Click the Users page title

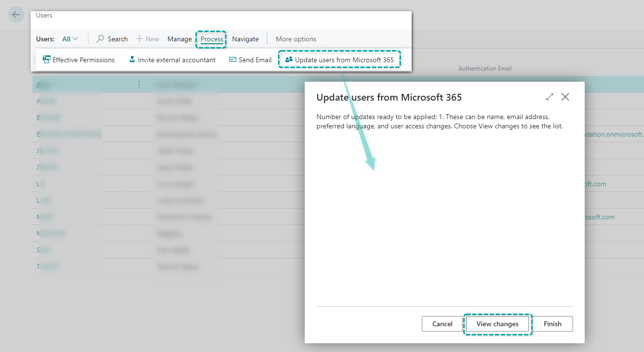pos(44,15)
